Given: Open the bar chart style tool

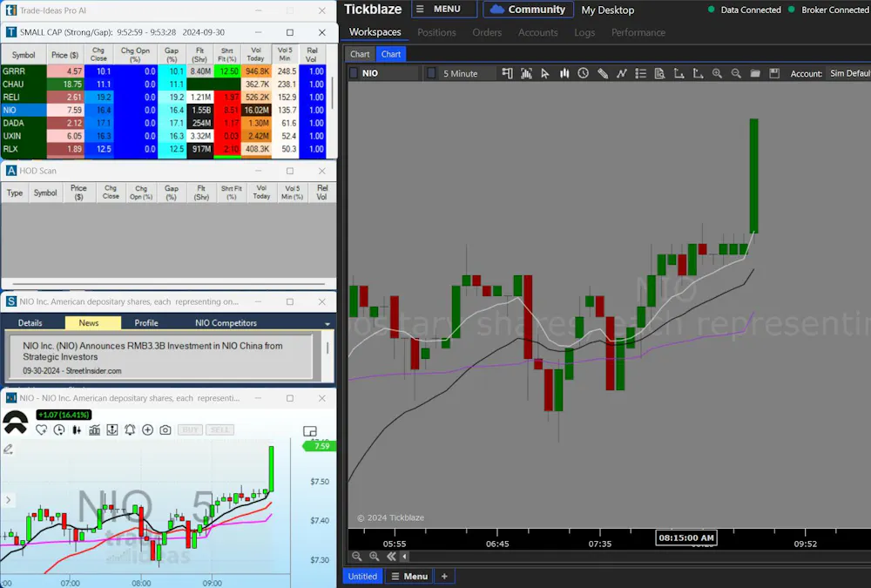Looking at the screenshot, I should coord(564,73).
